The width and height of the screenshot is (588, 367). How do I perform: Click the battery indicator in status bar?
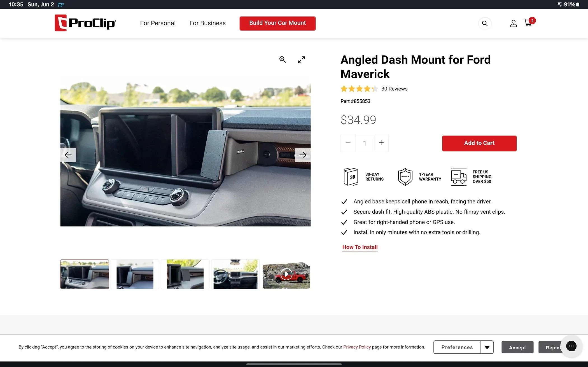tap(578, 4)
